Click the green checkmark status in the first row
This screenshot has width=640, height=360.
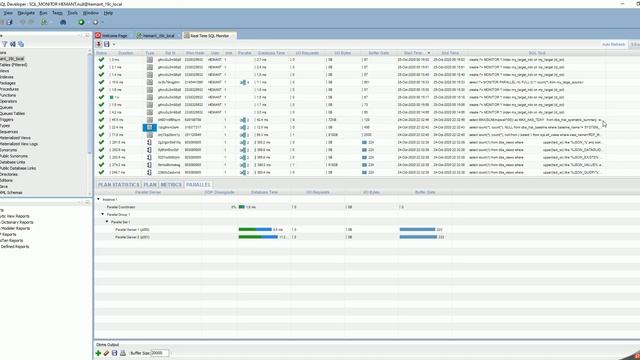[x=101, y=60]
